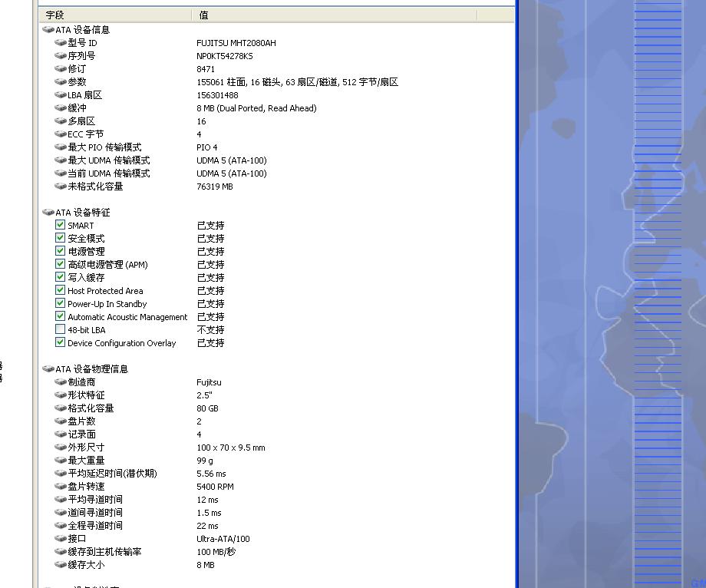Select the 99 g weight value

[x=205, y=461]
